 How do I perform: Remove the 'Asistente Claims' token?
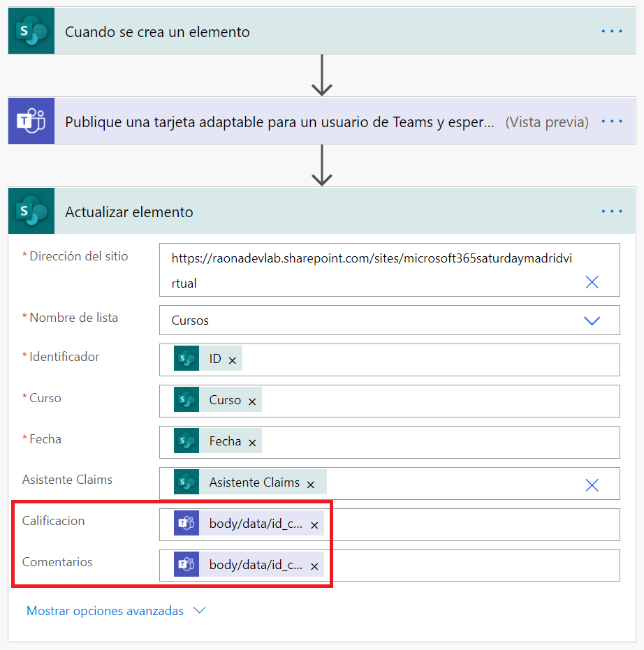pyautogui.click(x=311, y=484)
